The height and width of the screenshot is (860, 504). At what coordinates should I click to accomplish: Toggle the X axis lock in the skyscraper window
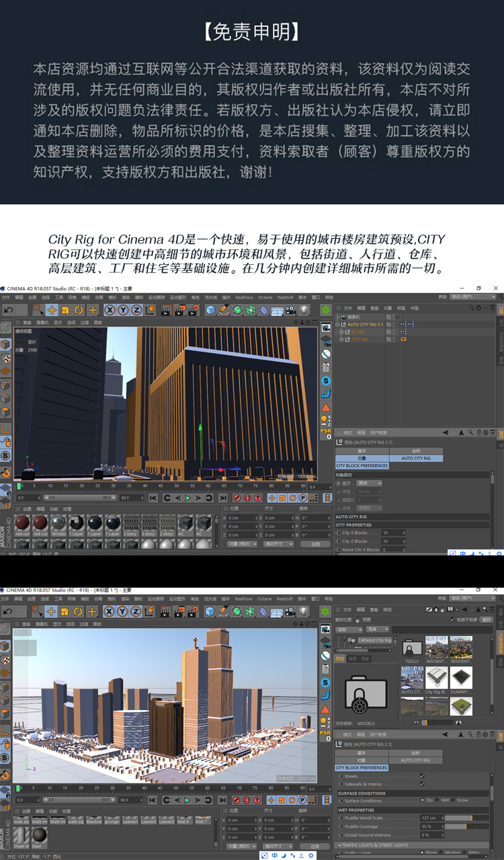coord(109,310)
